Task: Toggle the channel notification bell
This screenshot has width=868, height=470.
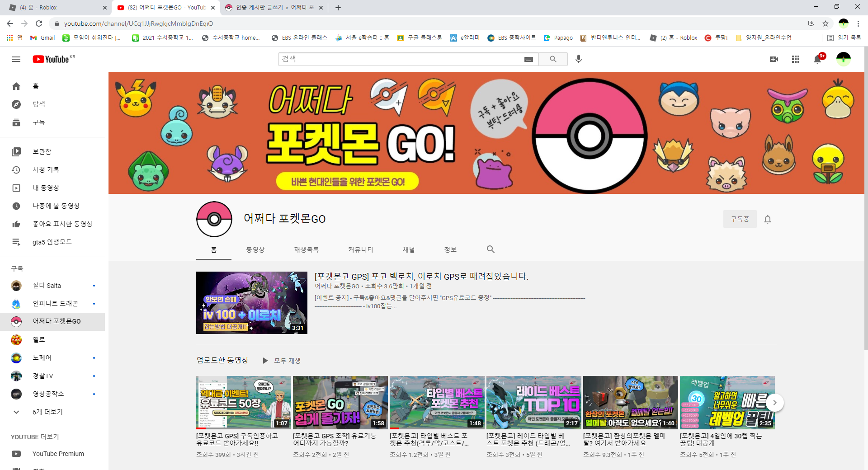Action: point(767,219)
